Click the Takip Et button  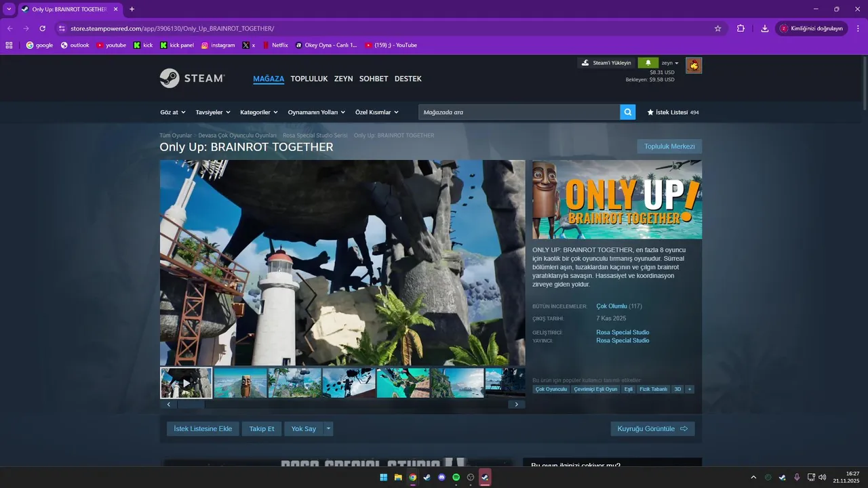(x=262, y=428)
